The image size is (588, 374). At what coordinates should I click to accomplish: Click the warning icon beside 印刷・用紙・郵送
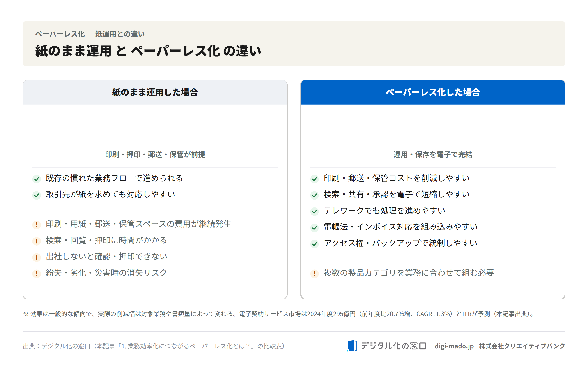click(x=37, y=225)
